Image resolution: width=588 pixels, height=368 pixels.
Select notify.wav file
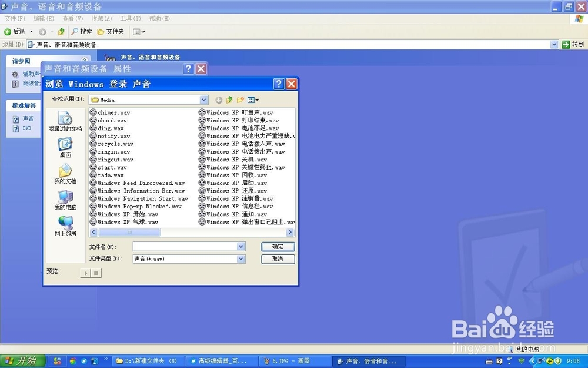pos(110,136)
